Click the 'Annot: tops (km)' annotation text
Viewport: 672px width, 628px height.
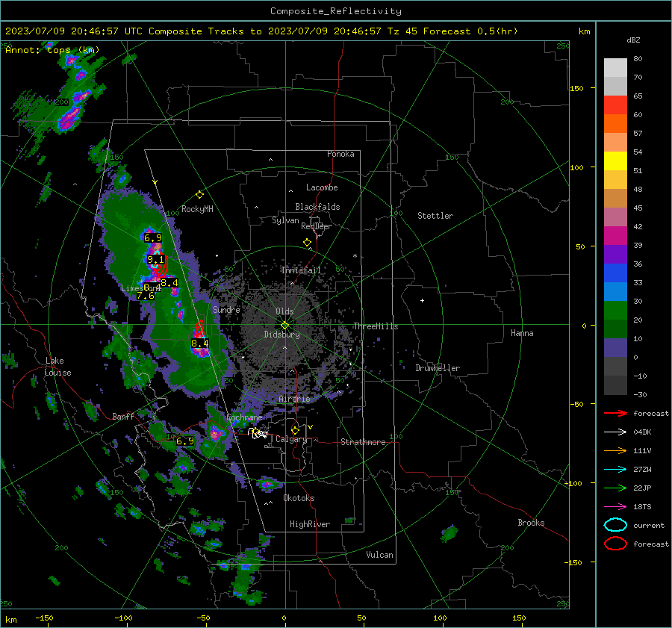click(52, 50)
